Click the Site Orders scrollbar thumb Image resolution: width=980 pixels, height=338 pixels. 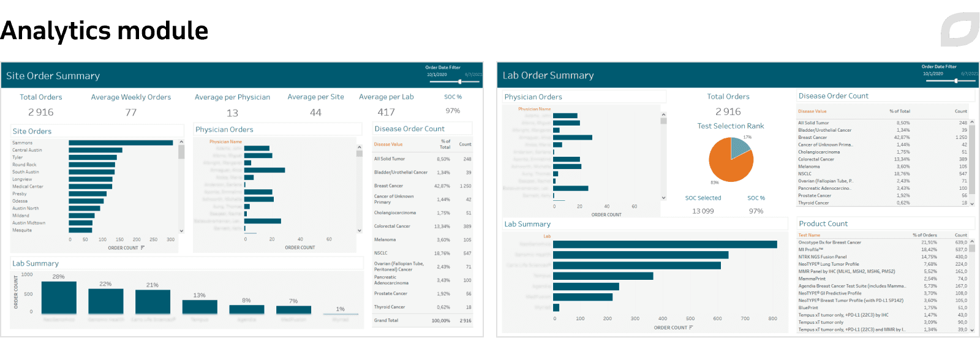coord(181,152)
